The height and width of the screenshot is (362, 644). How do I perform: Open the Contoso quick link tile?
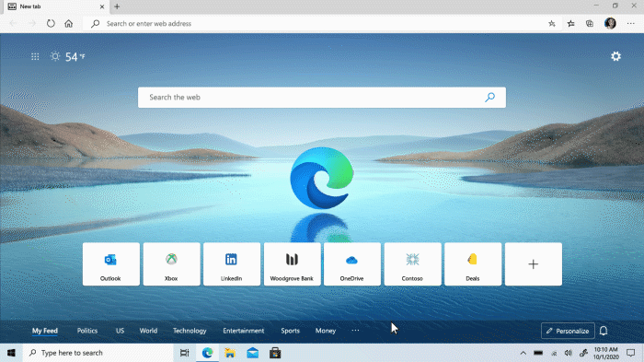pos(412,264)
